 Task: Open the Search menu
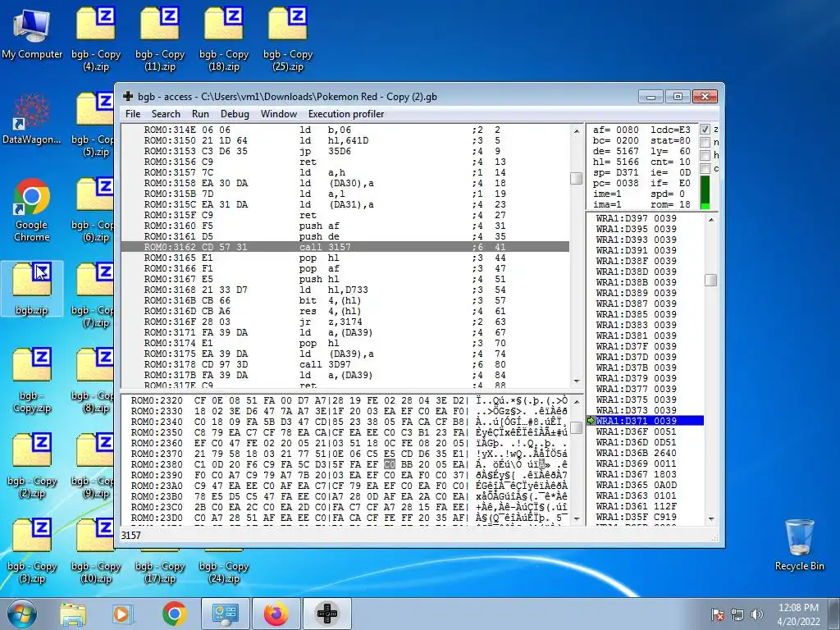(x=166, y=113)
